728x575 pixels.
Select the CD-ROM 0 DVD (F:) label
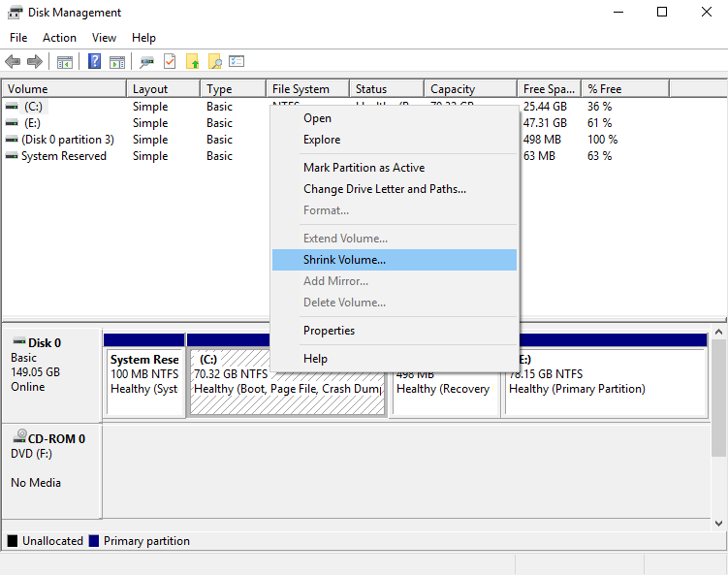pyautogui.click(x=51, y=470)
